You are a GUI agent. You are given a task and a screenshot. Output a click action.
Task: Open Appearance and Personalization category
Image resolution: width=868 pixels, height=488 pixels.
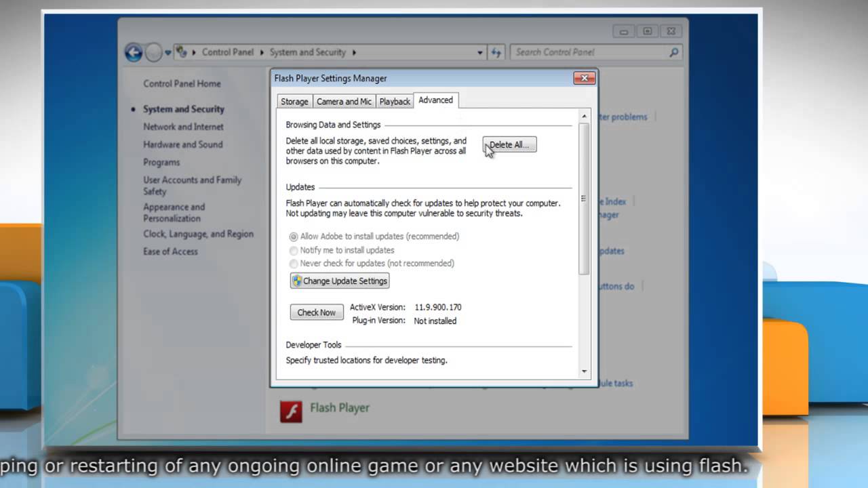[x=174, y=213]
